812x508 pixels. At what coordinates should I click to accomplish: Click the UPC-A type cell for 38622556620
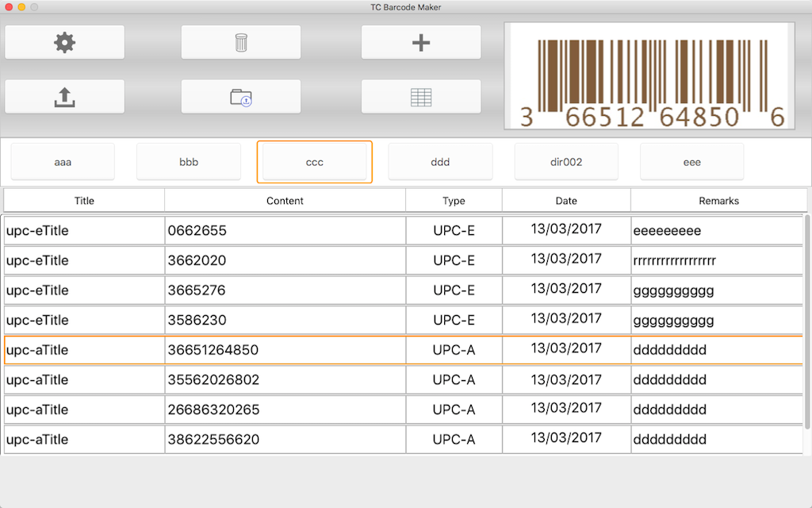point(454,440)
